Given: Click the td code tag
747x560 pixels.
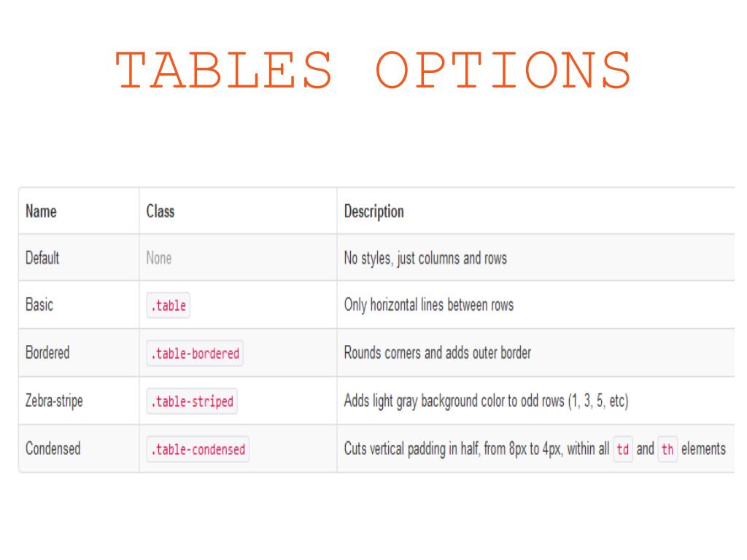Looking at the screenshot, I should pyautogui.click(x=623, y=449).
